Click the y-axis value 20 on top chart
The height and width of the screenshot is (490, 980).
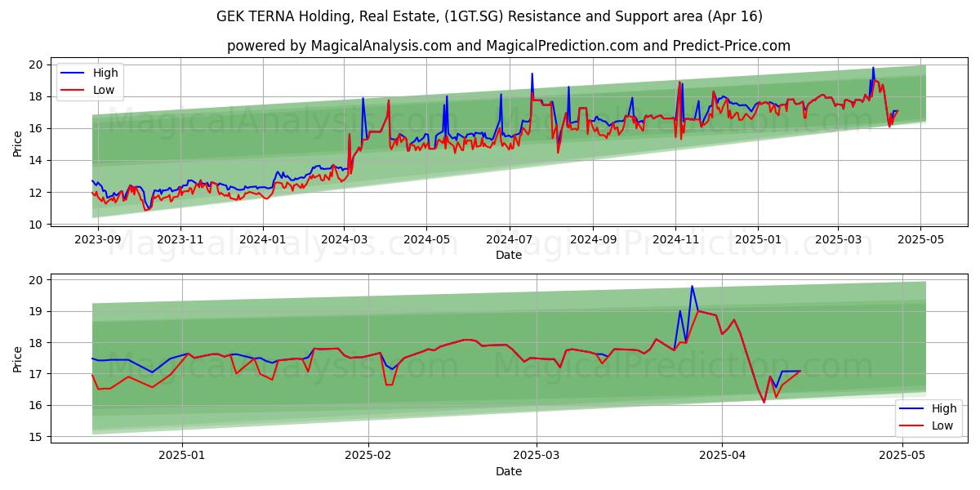[x=36, y=65]
